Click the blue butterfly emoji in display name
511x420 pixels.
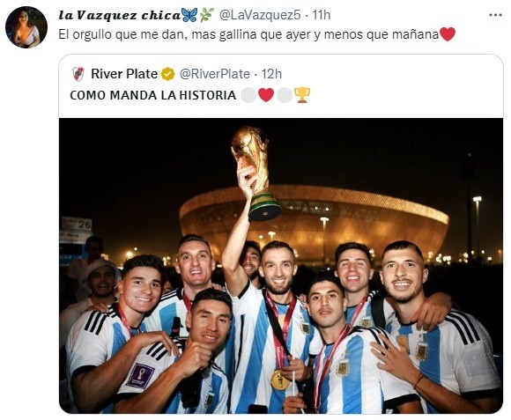point(189,15)
